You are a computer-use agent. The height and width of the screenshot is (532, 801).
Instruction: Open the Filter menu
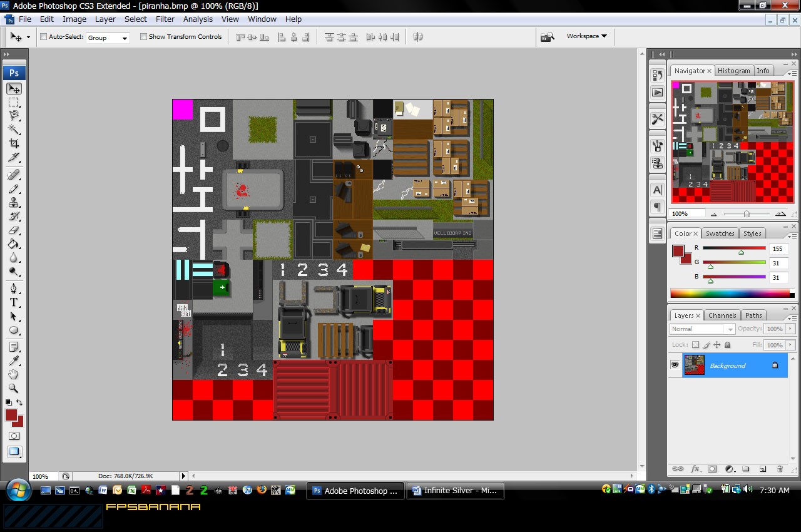(x=165, y=19)
